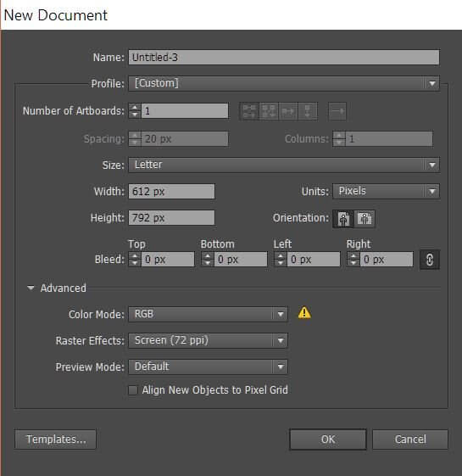This screenshot has height=476, width=462.
Task: Click the Color Mode warning icon
Action: click(x=304, y=313)
